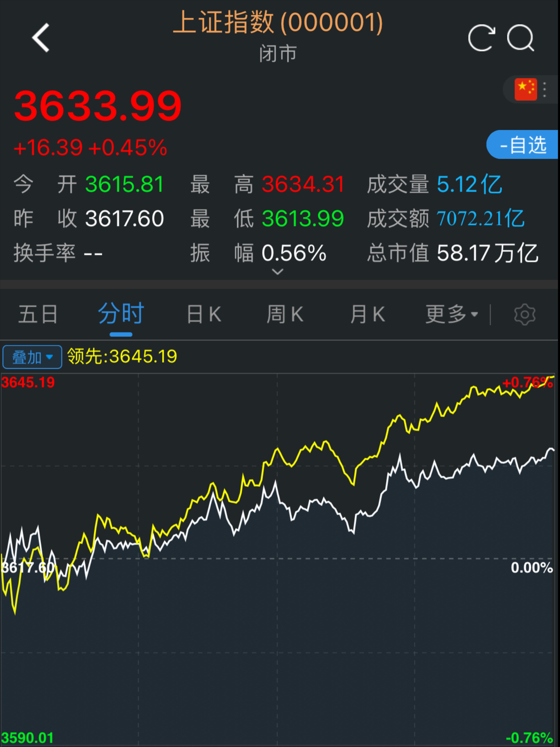This screenshot has height=747, width=560.
Task: Open the three-dot menu beside flag
Action: pyautogui.click(x=545, y=89)
